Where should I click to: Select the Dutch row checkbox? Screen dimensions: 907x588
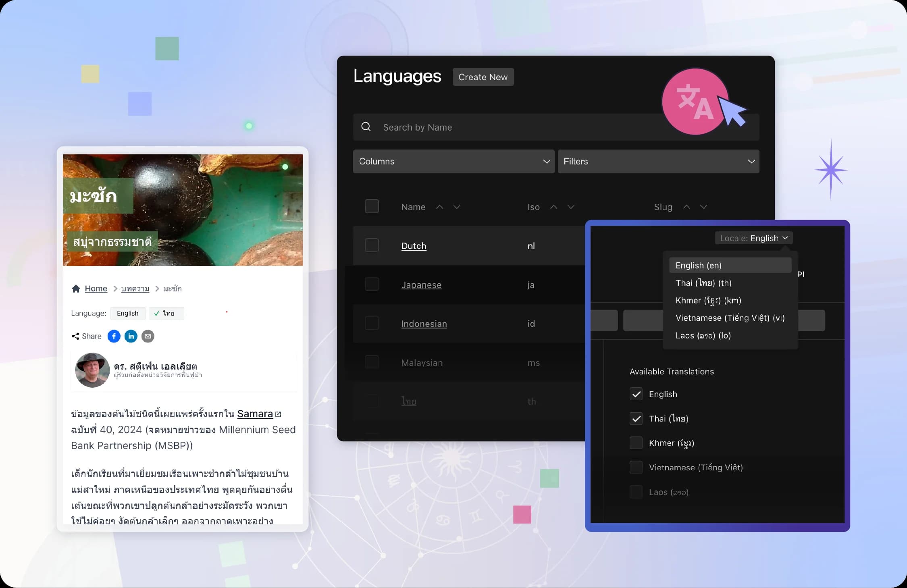click(372, 245)
